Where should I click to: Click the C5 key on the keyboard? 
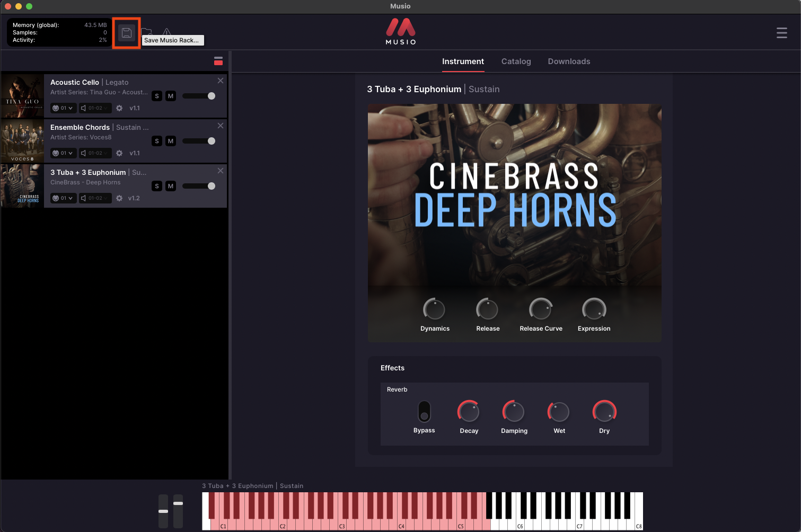461,525
